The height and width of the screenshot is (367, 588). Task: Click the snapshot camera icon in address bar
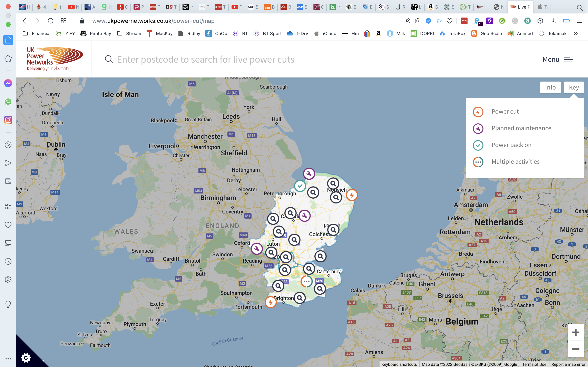click(418, 21)
